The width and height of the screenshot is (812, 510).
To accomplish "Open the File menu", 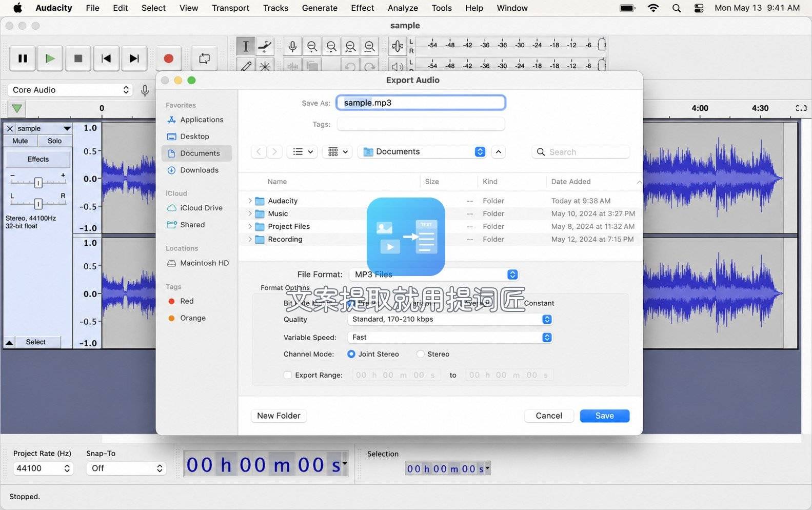I will [x=93, y=8].
